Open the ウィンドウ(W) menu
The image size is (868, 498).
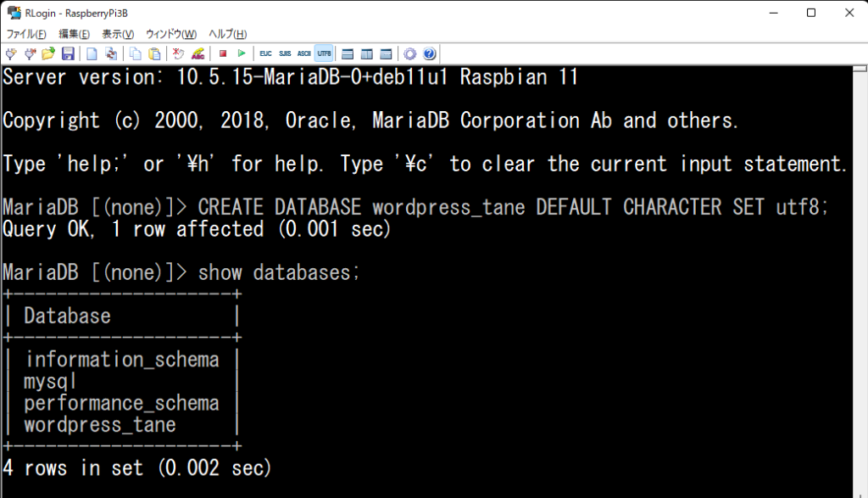pos(171,34)
